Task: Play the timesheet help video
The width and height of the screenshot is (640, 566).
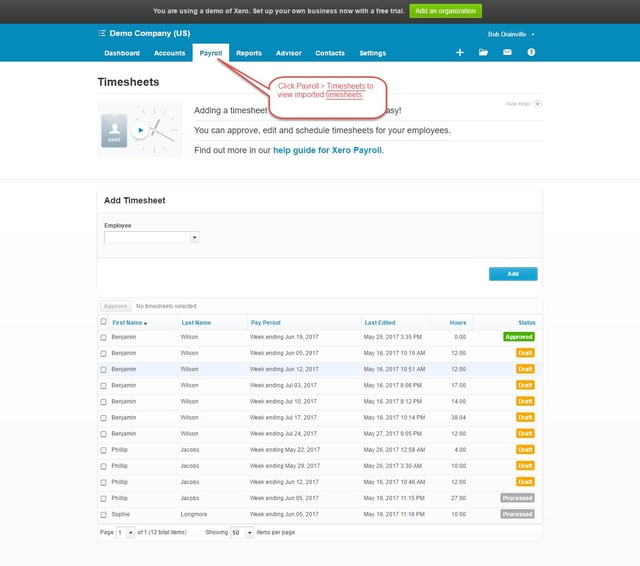Action: click(140, 130)
